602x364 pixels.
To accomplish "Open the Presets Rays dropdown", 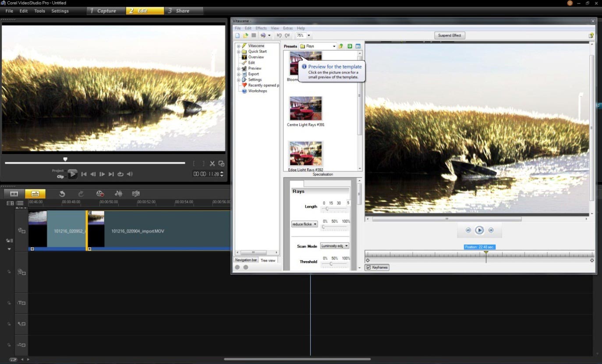I will [334, 46].
